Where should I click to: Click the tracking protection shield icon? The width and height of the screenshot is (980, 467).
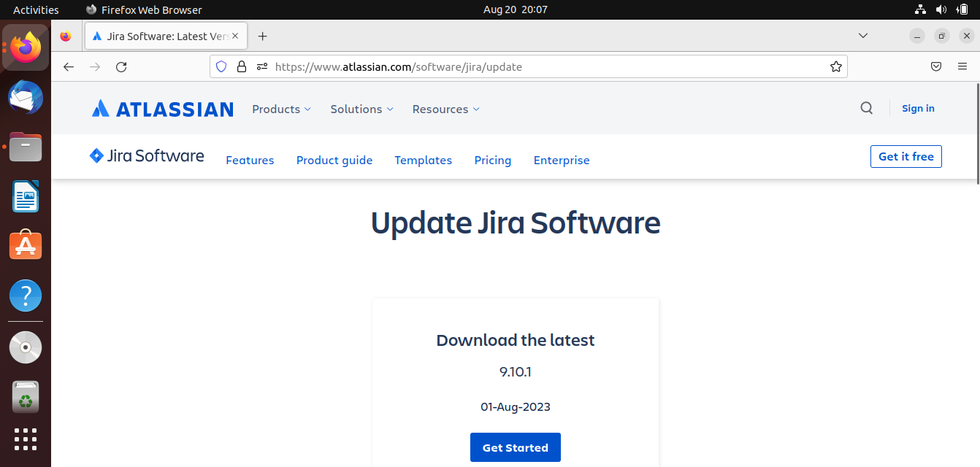click(221, 66)
